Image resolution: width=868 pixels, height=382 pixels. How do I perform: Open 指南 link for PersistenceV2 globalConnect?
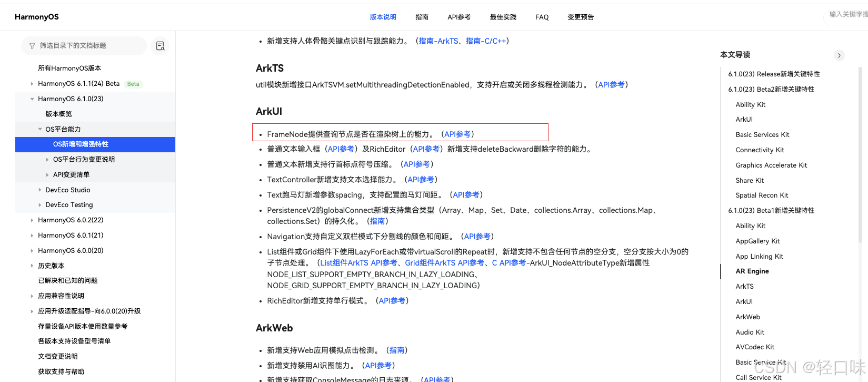click(x=377, y=221)
